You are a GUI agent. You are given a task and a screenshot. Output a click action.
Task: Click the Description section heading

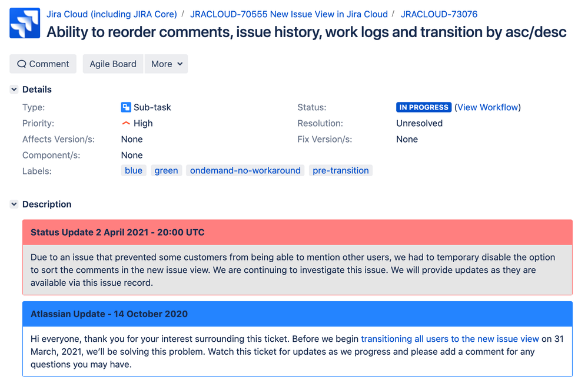[47, 204]
